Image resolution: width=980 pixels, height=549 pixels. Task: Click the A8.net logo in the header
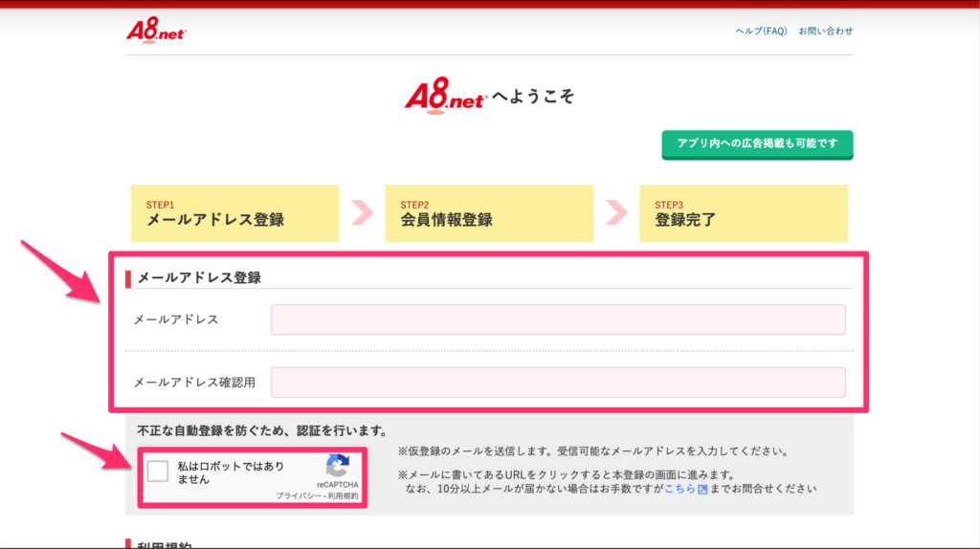pos(156,31)
